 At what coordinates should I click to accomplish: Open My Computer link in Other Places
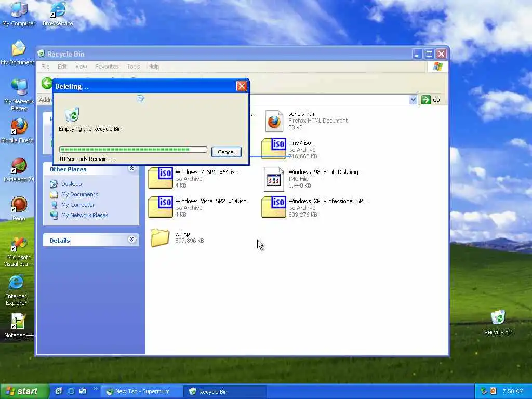pyautogui.click(x=78, y=205)
